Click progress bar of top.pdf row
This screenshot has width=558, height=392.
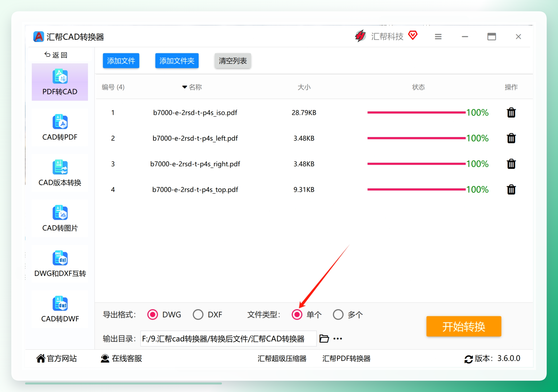pos(416,190)
